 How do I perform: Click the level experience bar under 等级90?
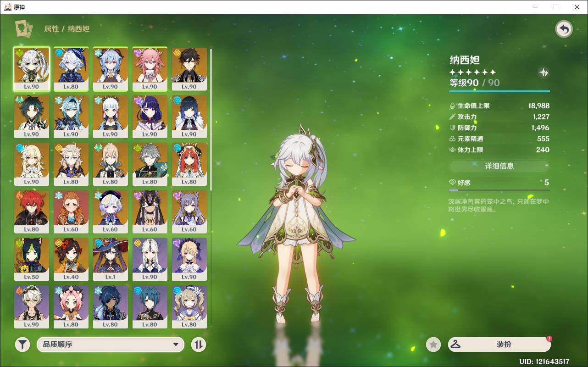tap(499, 91)
